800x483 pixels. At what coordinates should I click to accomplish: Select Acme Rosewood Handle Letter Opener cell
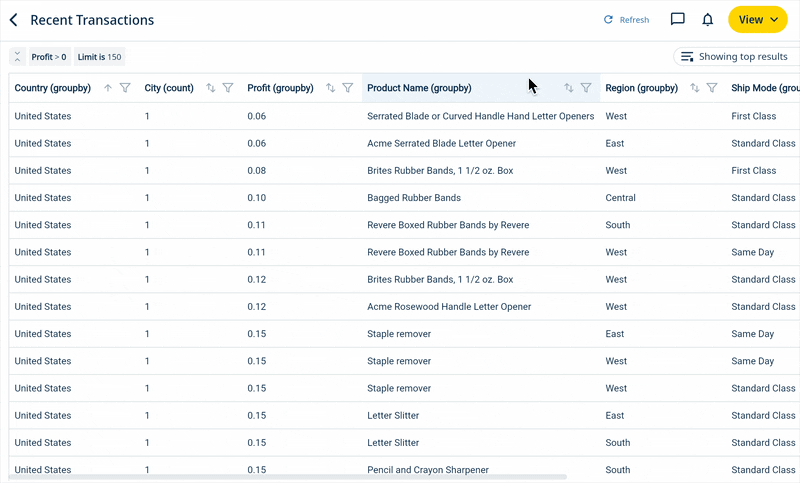pyautogui.click(x=449, y=307)
